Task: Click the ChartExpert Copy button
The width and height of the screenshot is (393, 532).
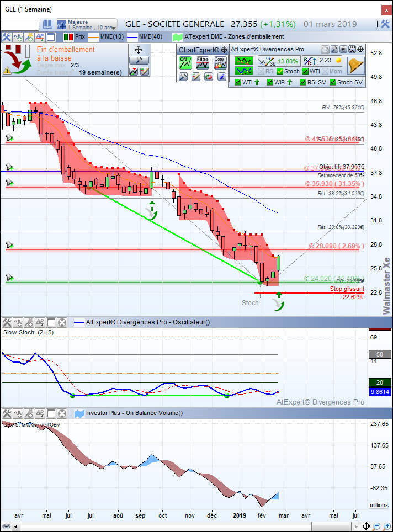Action: [220, 63]
